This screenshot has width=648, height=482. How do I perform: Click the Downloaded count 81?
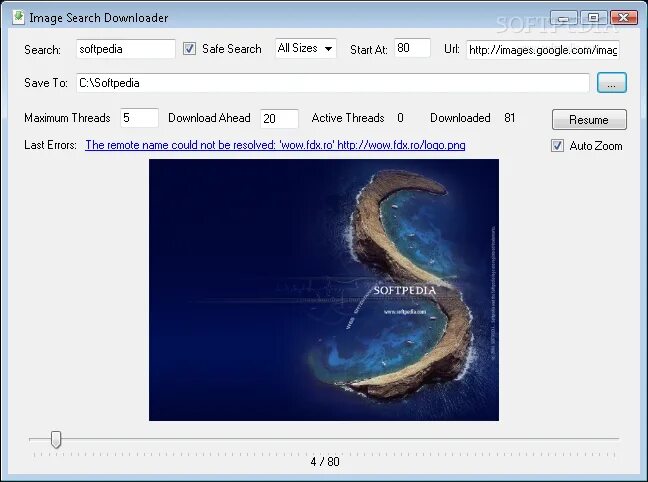pyautogui.click(x=510, y=118)
